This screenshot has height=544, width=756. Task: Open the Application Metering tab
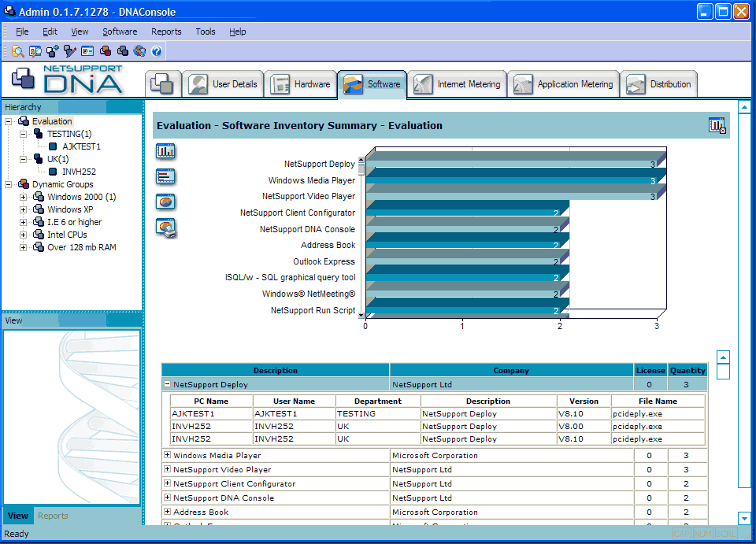click(564, 84)
